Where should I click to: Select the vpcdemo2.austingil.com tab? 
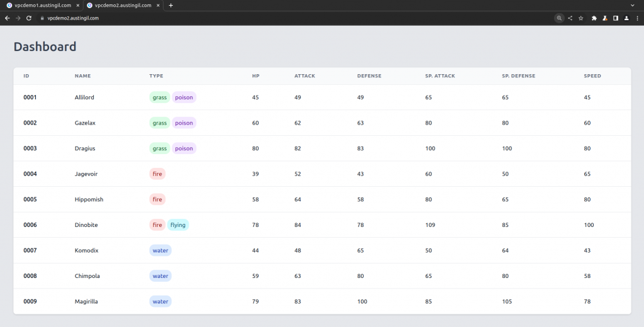pos(123,5)
